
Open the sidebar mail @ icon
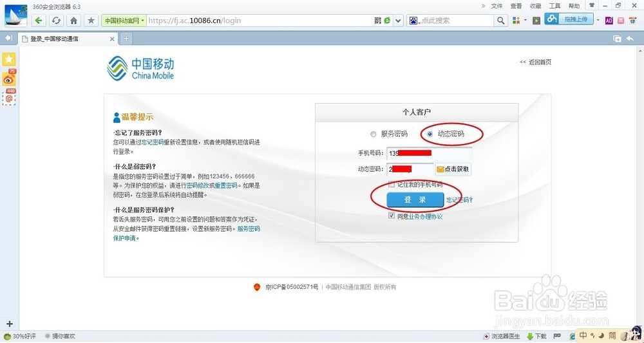pyautogui.click(x=9, y=98)
